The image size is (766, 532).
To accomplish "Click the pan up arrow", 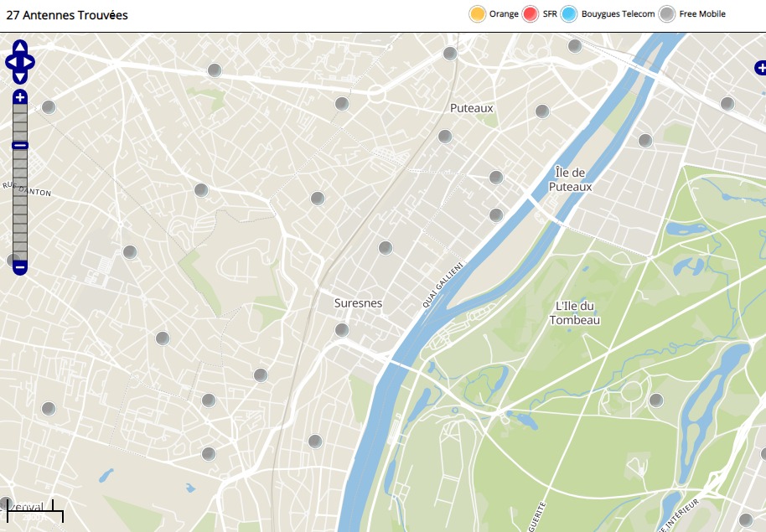I will [20, 48].
